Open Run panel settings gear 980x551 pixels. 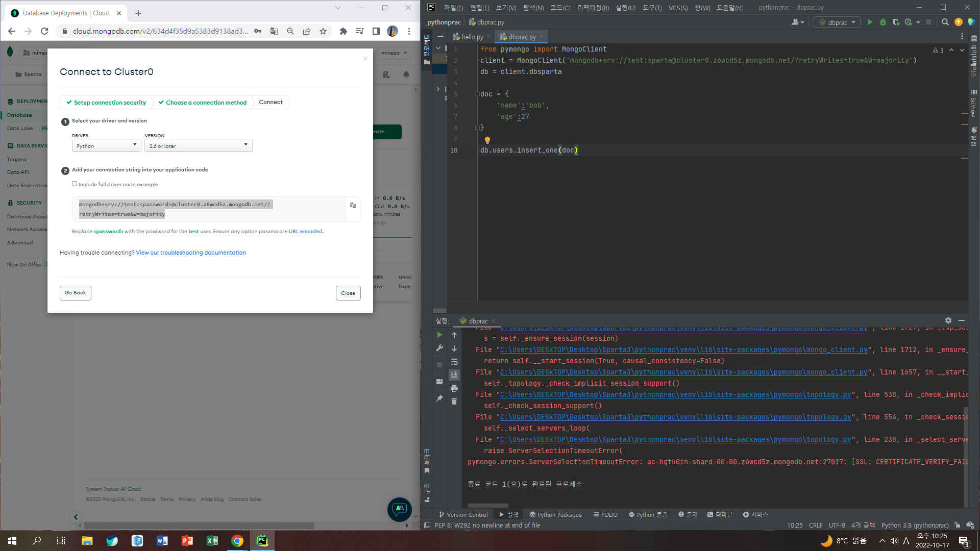coord(948,320)
